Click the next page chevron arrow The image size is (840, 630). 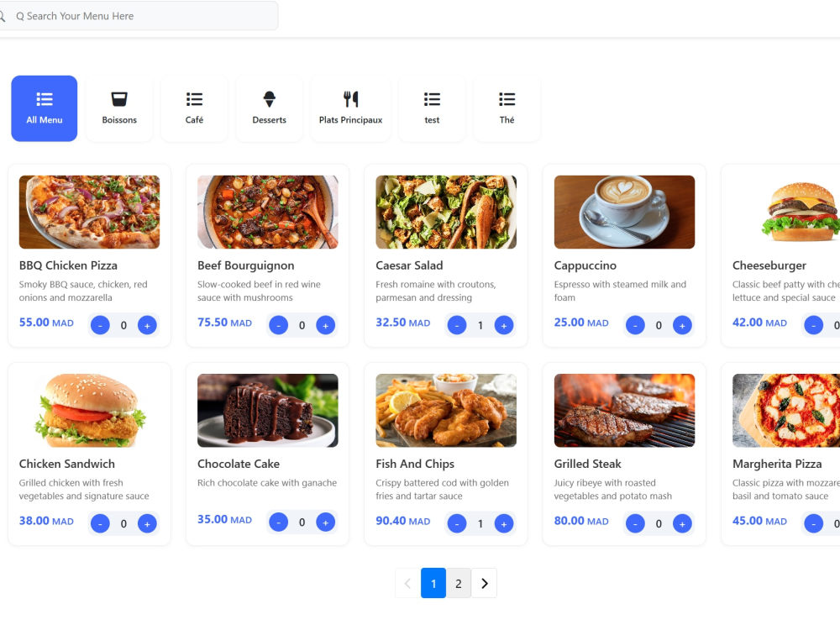(485, 583)
